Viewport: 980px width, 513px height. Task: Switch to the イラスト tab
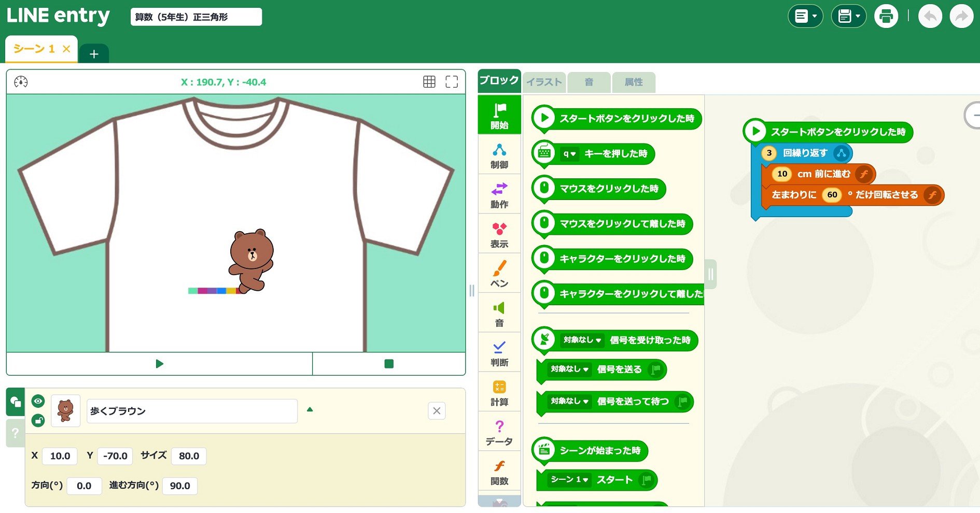pyautogui.click(x=544, y=82)
